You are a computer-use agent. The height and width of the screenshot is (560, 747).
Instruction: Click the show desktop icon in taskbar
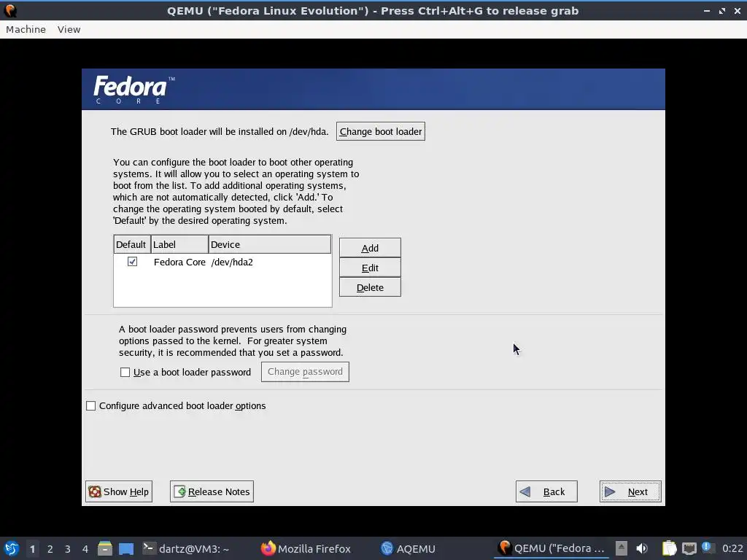pos(126,548)
